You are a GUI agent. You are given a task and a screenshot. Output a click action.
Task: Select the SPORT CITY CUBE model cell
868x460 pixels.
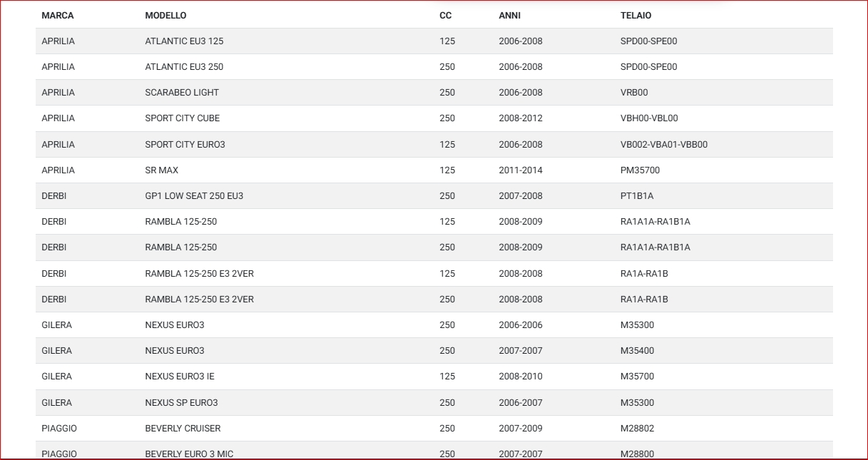click(x=183, y=118)
